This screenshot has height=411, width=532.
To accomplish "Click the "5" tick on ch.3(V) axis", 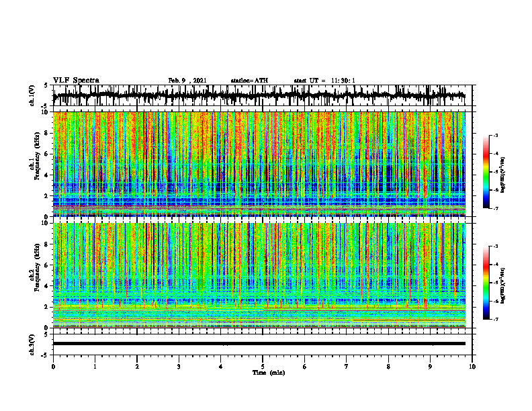I will pyautogui.click(x=46, y=334).
